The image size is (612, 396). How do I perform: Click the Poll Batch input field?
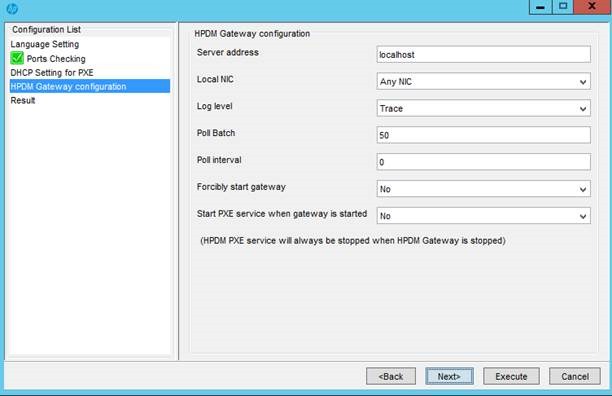coord(483,135)
